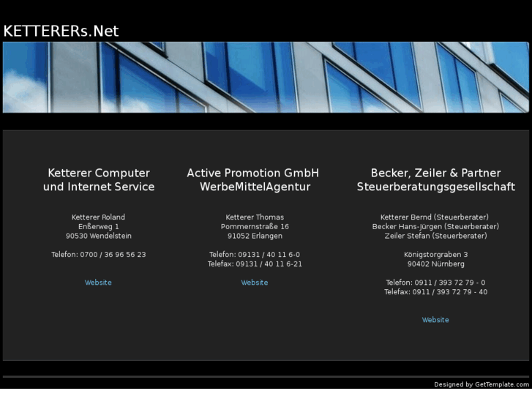Click the glass building banner image

pyautogui.click(x=266, y=77)
